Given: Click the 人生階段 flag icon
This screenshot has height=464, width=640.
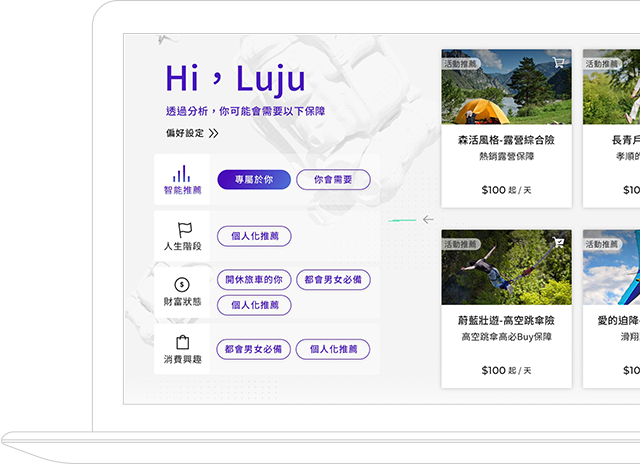Looking at the screenshot, I should pos(184,229).
